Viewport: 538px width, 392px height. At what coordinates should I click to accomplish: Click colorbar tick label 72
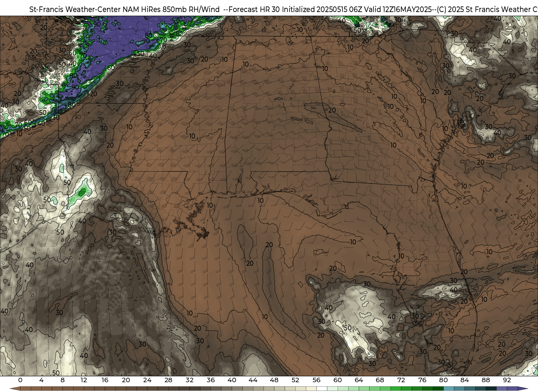(x=401, y=380)
